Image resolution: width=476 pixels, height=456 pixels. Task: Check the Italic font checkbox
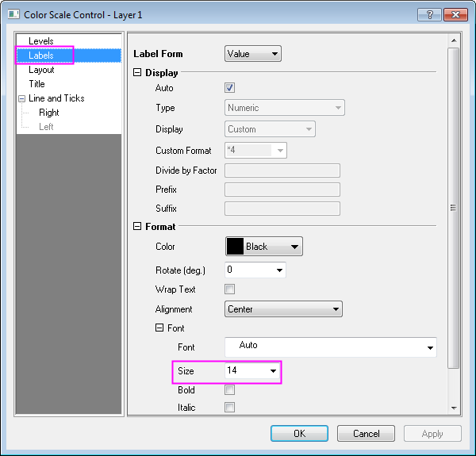coord(230,408)
